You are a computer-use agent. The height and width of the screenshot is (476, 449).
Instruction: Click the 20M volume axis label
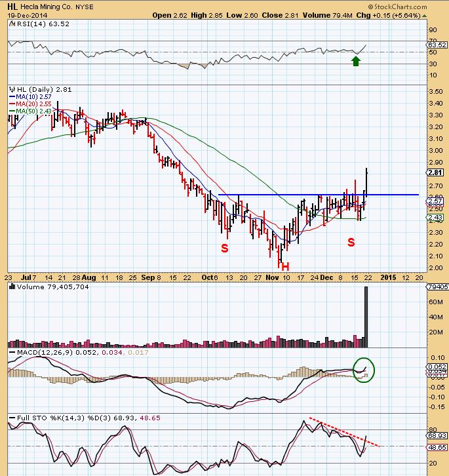click(436, 332)
